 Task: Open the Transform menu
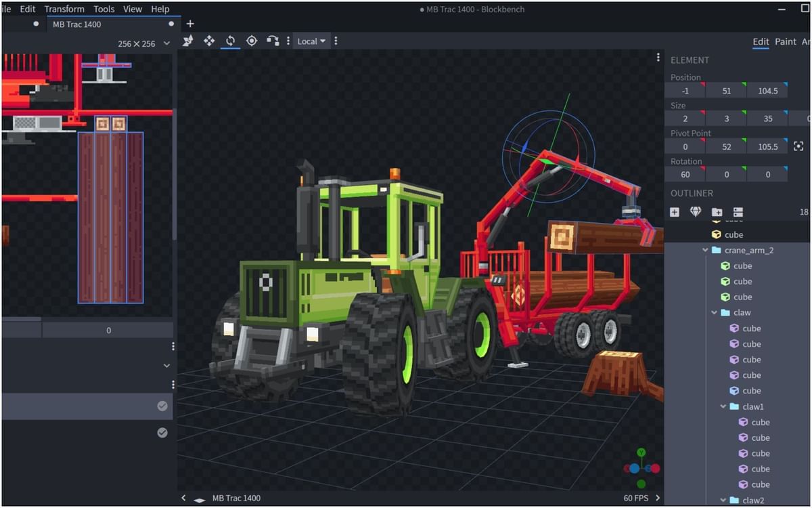tap(64, 9)
